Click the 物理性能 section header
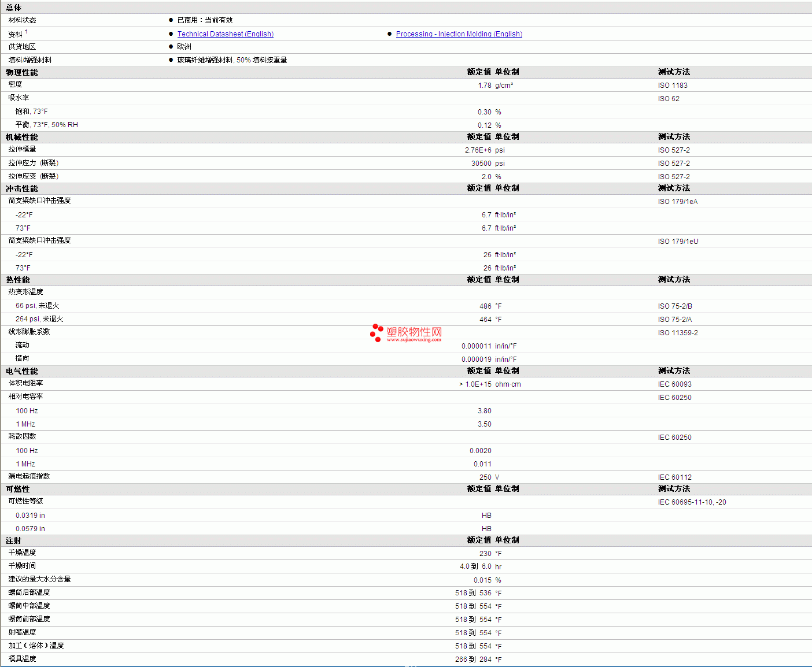This screenshot has height=667, width=812. click(22, 72)
